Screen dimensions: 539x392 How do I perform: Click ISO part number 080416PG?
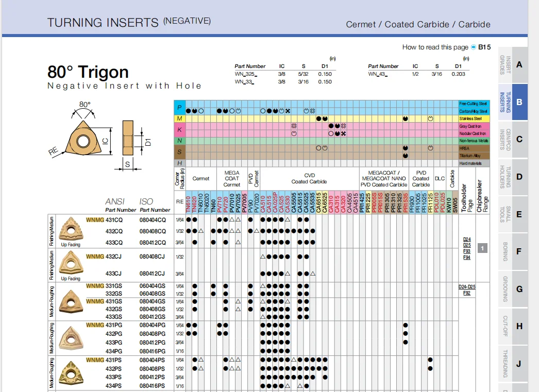tap(153, 351)
